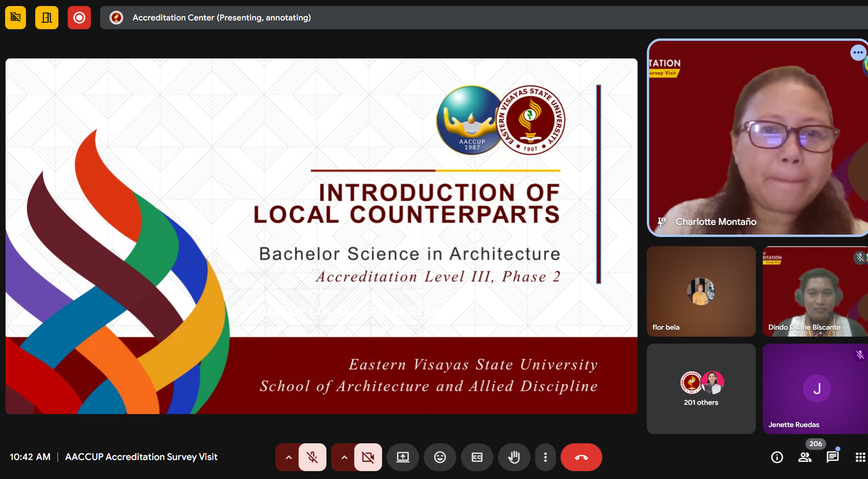Select the 201 others participant tile
This screenshot has height=479, width=868.
coord(701,389)
